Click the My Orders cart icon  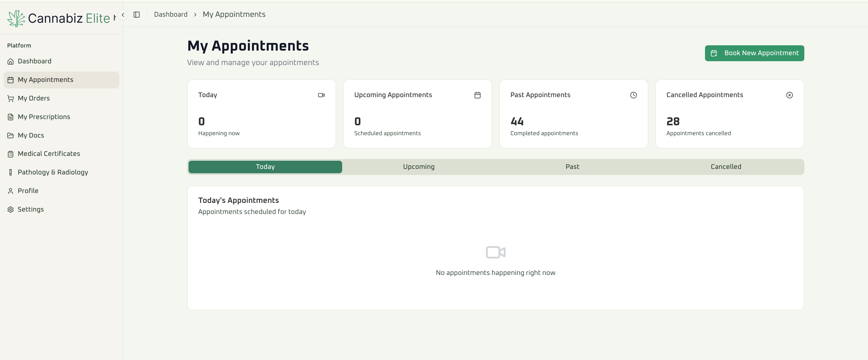coord(11,98)
